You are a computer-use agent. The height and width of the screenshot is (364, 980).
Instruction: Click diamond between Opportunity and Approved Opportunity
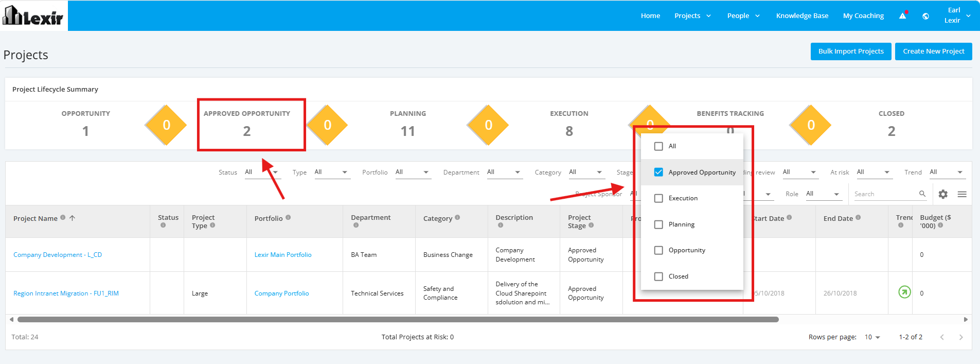tap(166, 125)
